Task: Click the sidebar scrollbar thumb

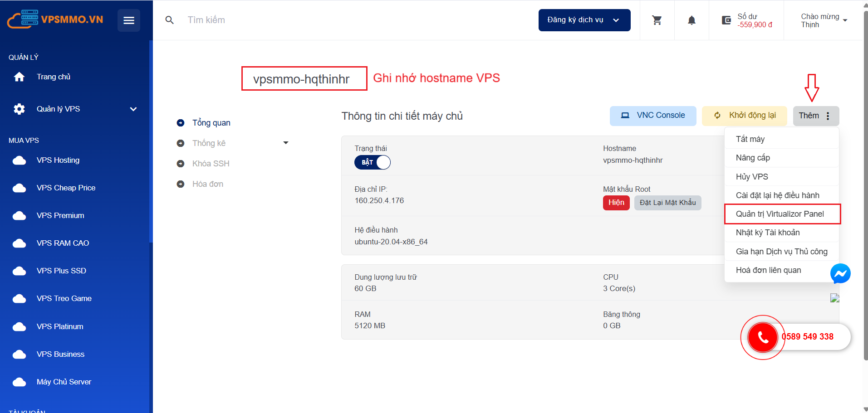Action: tap(151, 141)
